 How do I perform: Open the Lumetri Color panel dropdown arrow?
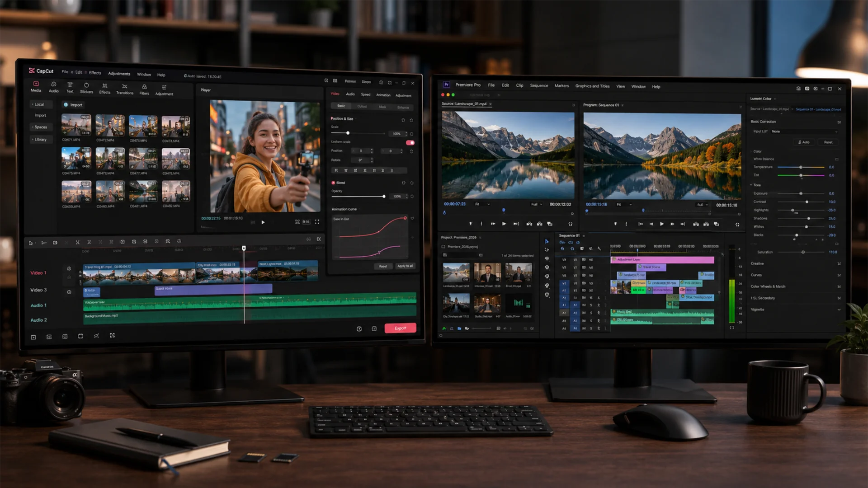[775, 99]
